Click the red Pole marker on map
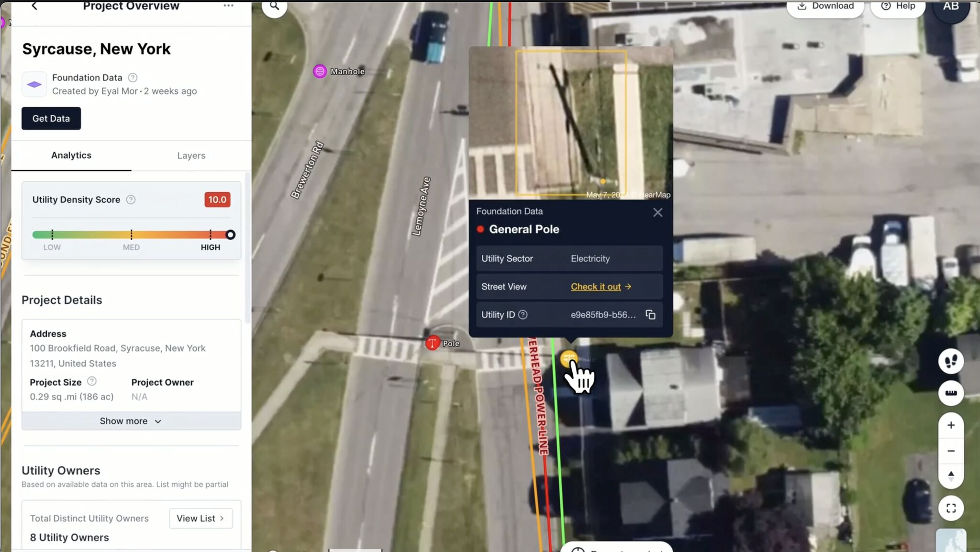Viewport: 980px width, 552px height. (433, 342)
